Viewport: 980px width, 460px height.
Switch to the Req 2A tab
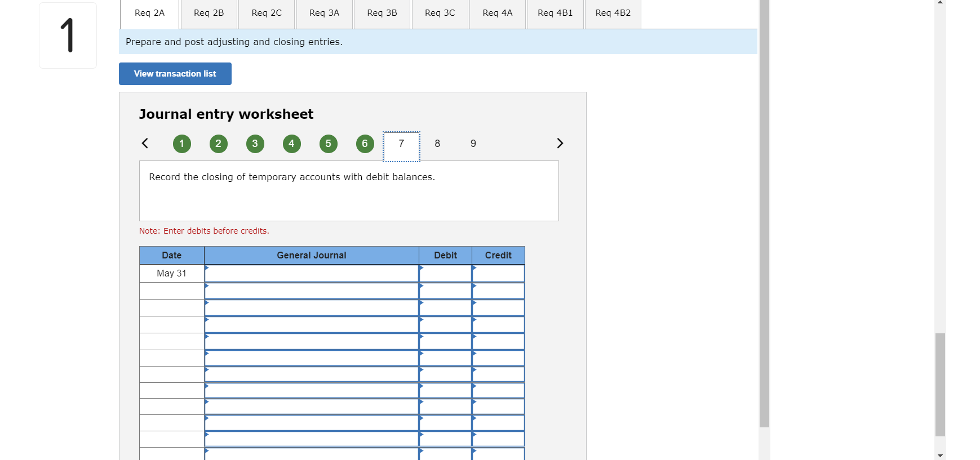click(149, 14)
